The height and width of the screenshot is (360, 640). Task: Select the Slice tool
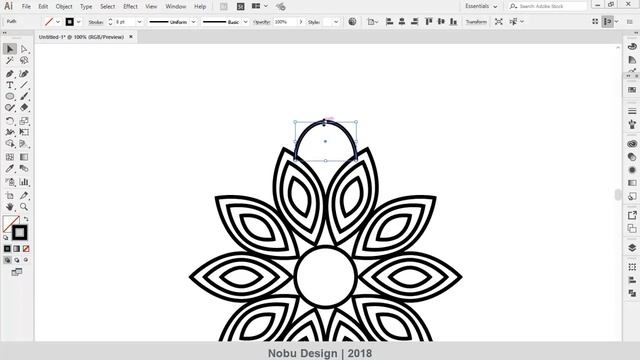pos(24,196)
